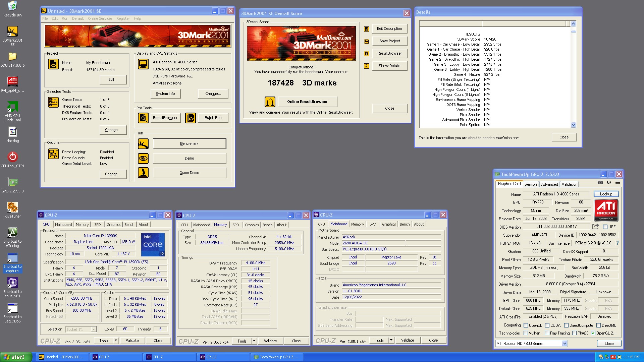Viewport: 644px width, 362px height.
Task: Click the Benchmark run icon in 3DMark2001
Action: click(143, 144)
